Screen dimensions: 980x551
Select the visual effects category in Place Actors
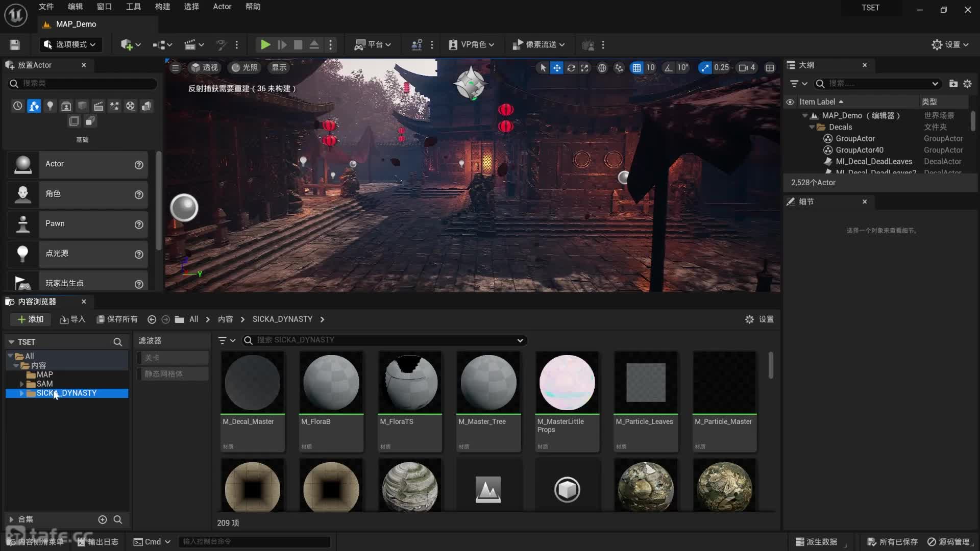(x=114, y=106)
